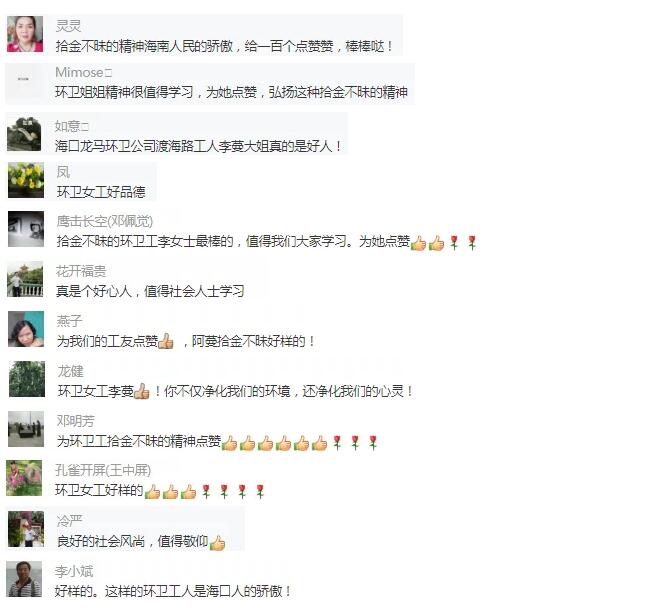Screen dimensions: 663x616
Task: Open 孔雀开屏's flower avatar
Action: coord(24,478)
